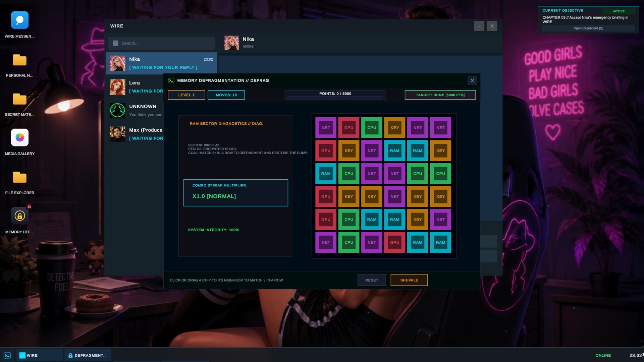
Task: Click the RESET button
Action: [x=372, y=280]
